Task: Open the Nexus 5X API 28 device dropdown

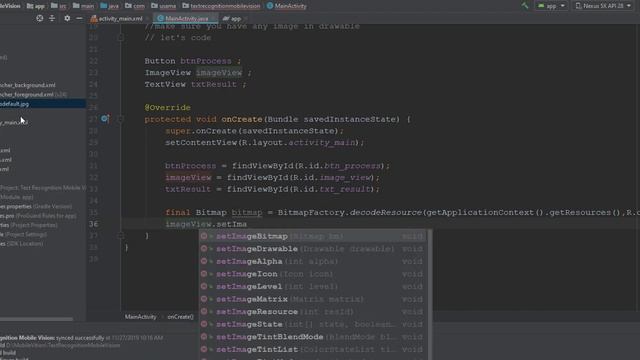Action: coord(603,6)
